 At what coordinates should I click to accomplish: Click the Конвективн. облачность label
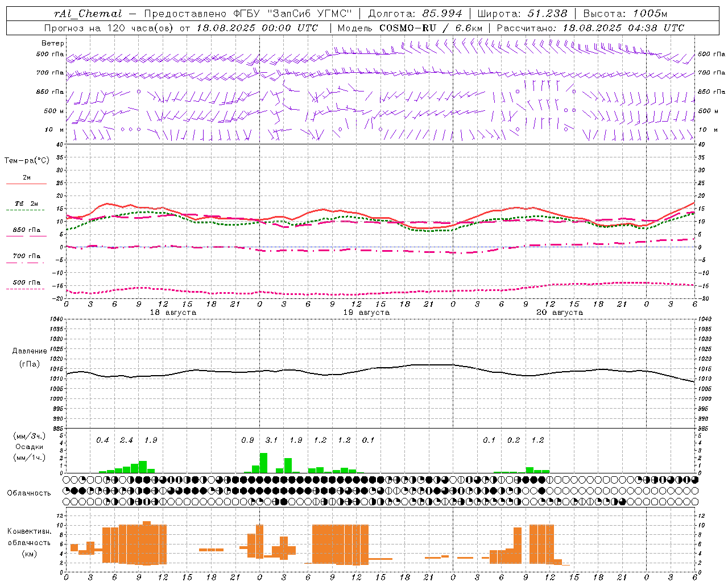pos(30,537)
